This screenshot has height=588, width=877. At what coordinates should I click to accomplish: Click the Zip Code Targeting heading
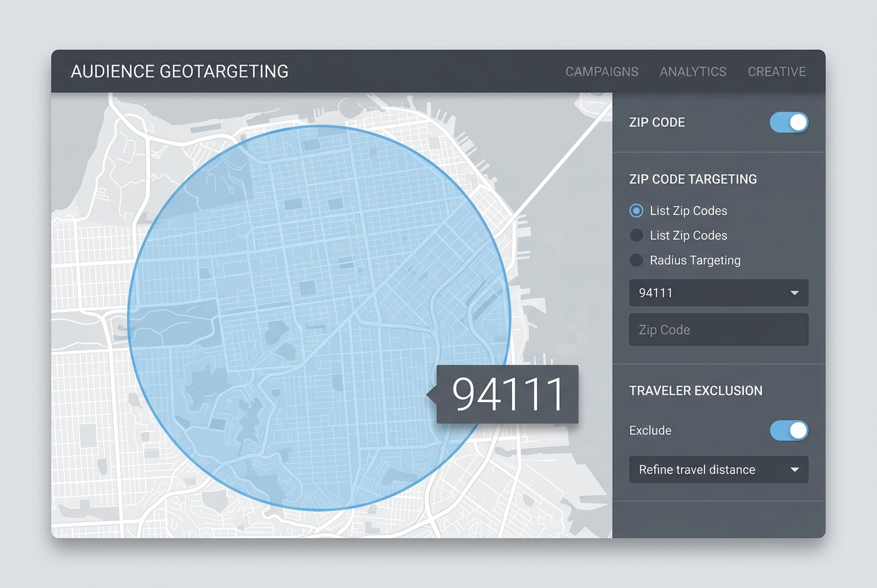[692, 179]
